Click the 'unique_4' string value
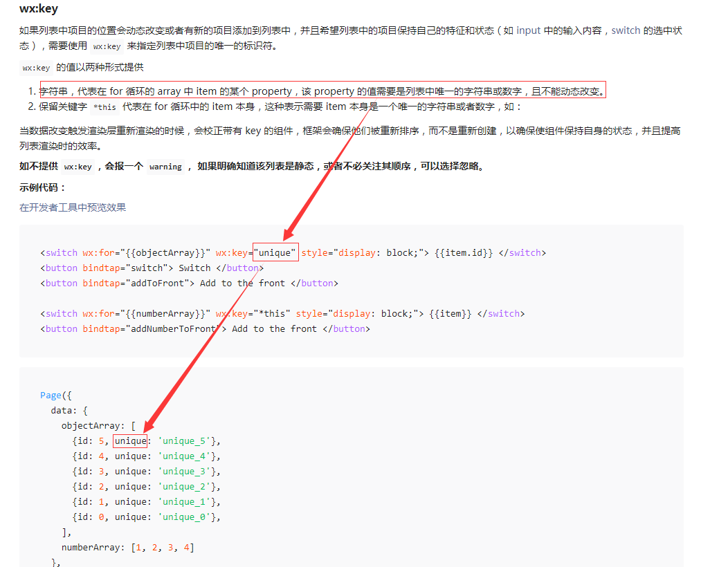This screenshot has height=567, width=728. (x=184, y=456)
